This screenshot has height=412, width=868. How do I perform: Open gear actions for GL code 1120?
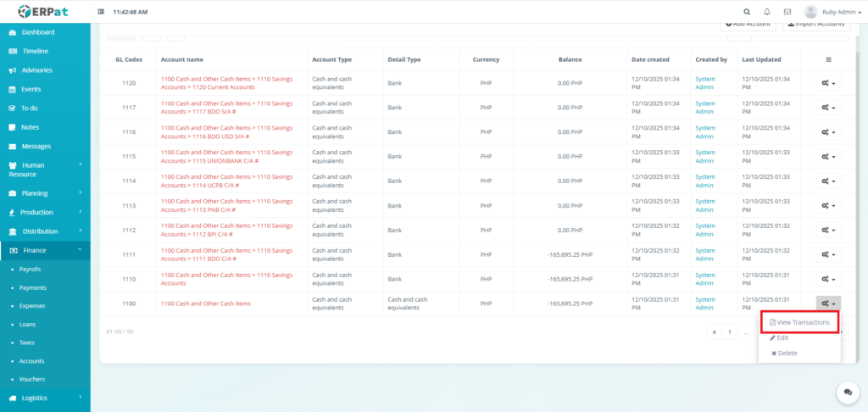tap(828, 83)
